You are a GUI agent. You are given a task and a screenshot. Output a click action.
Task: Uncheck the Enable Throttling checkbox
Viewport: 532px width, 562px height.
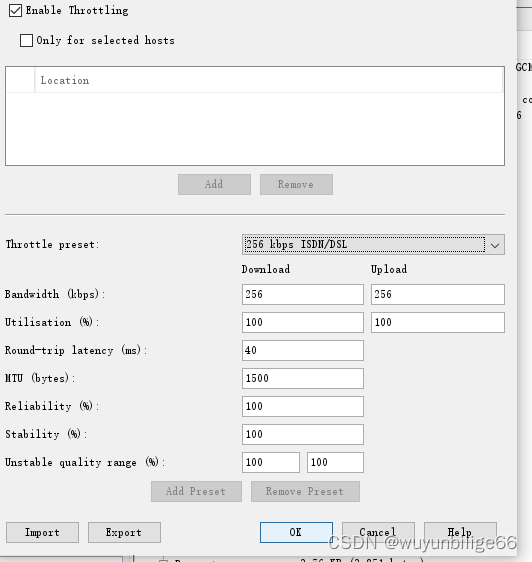[x=15, y=10]
